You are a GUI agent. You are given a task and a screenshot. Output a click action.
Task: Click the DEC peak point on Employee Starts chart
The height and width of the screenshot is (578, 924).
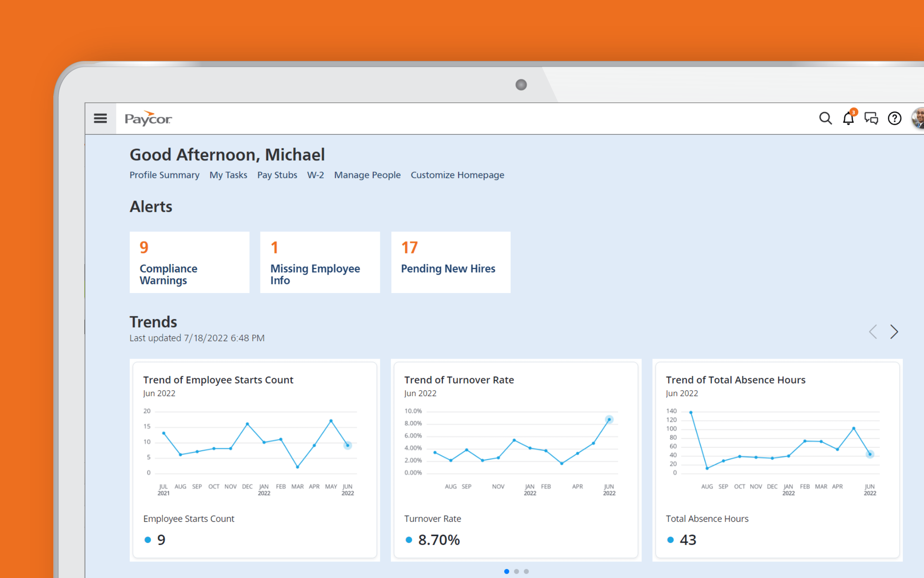click(247, 424)
